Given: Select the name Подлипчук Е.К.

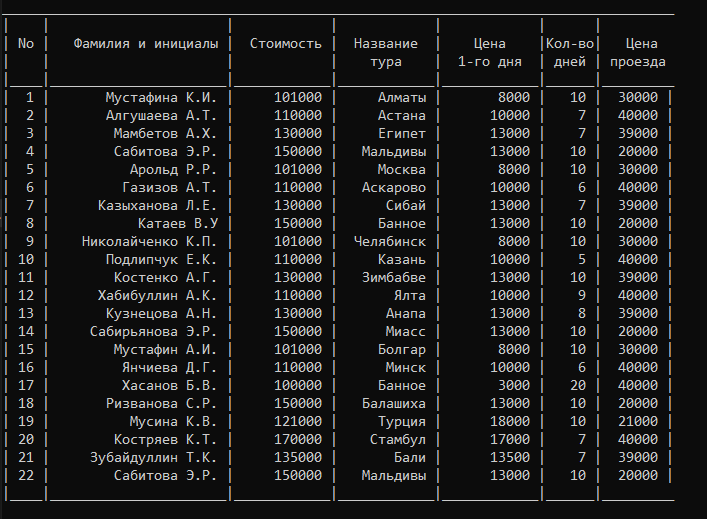Looking at the screenshot, I should pos(161,260).
